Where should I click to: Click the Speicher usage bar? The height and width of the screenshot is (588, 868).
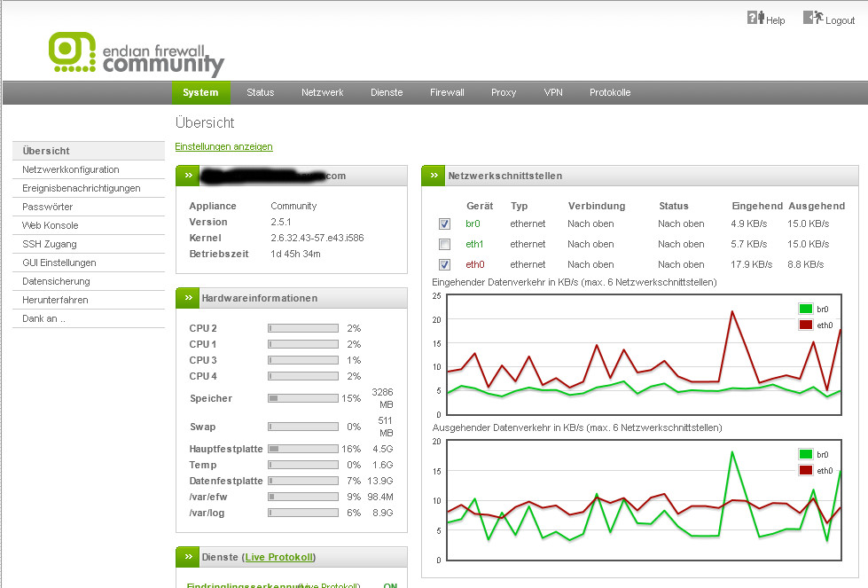[x=302, y=398]
